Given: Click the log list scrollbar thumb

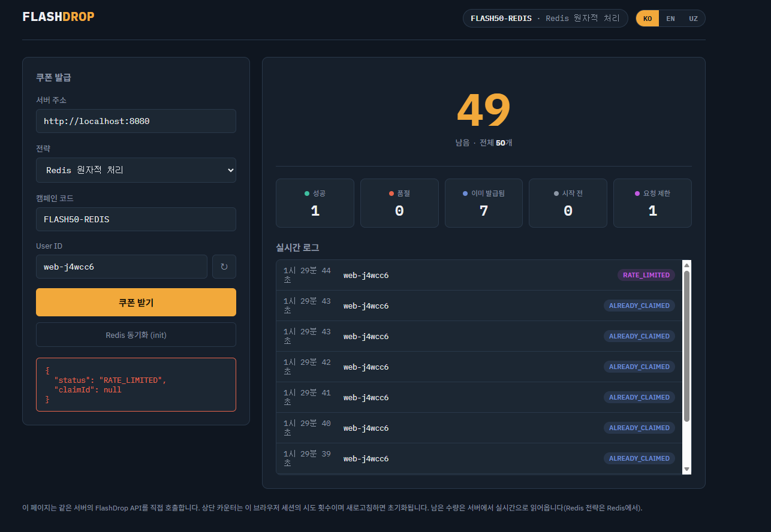Looking at the screenshot, I should 686,346.
